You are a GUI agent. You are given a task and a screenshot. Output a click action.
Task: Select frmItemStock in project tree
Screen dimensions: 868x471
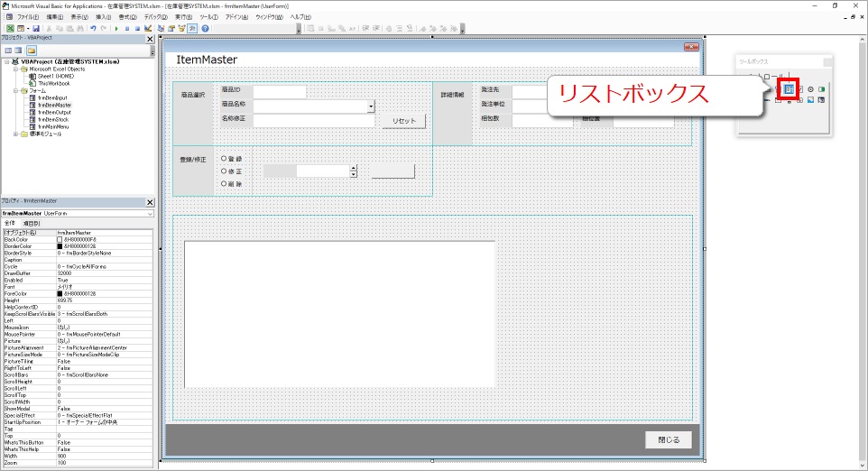tap(53, 119)
